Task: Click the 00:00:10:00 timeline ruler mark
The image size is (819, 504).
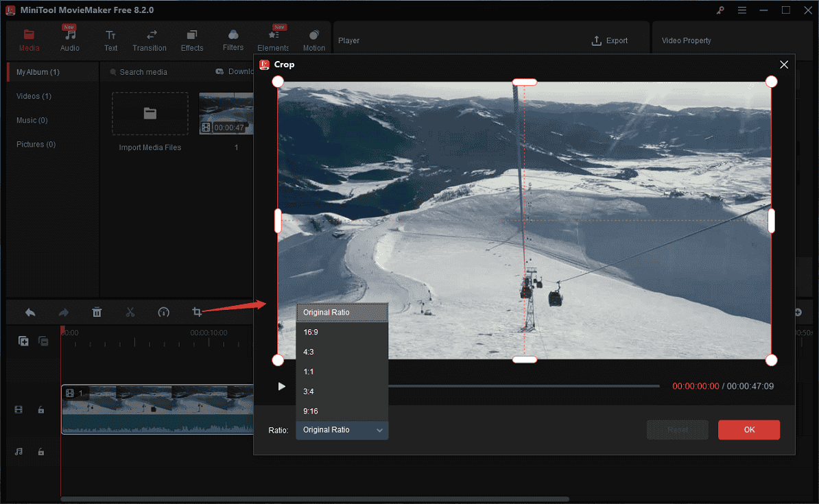Action: tap(209, 333)
